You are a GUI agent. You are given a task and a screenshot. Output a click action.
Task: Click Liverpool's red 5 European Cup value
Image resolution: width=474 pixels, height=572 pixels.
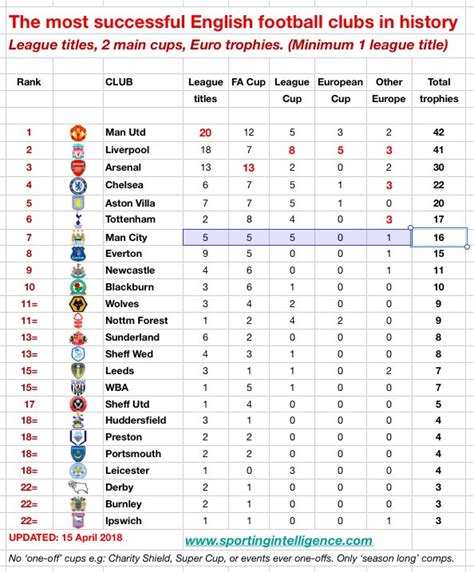tap(340, 150)
